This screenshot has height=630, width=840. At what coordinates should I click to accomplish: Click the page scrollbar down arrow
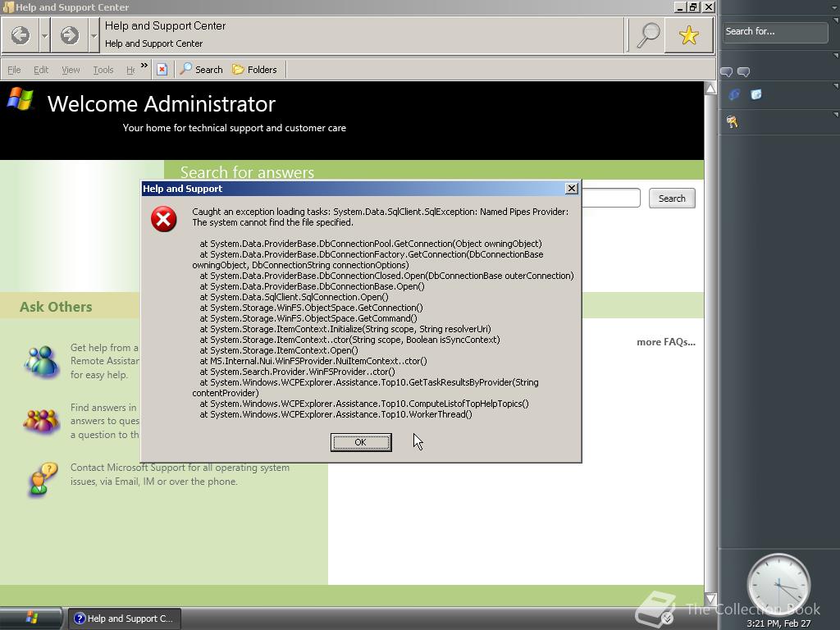click(710, 598)
